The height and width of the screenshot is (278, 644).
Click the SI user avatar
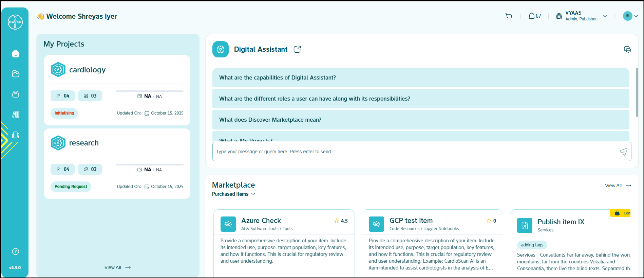point(627,16)
